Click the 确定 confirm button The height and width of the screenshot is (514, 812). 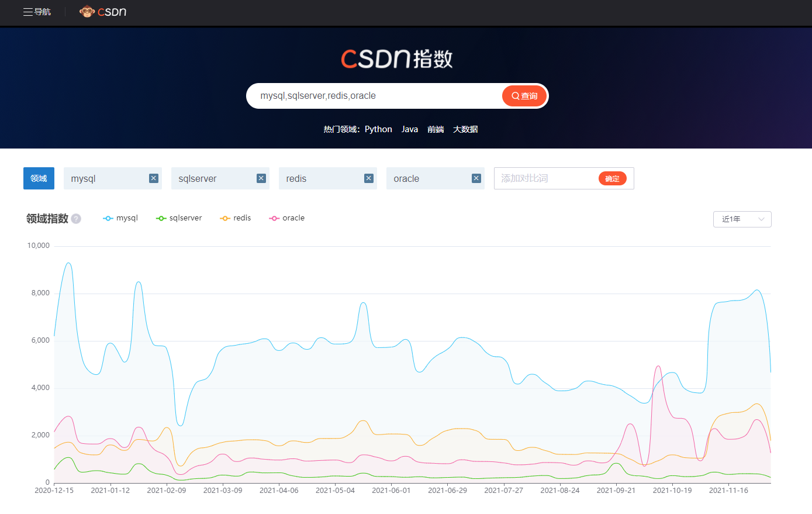click(x=612, y=178)
